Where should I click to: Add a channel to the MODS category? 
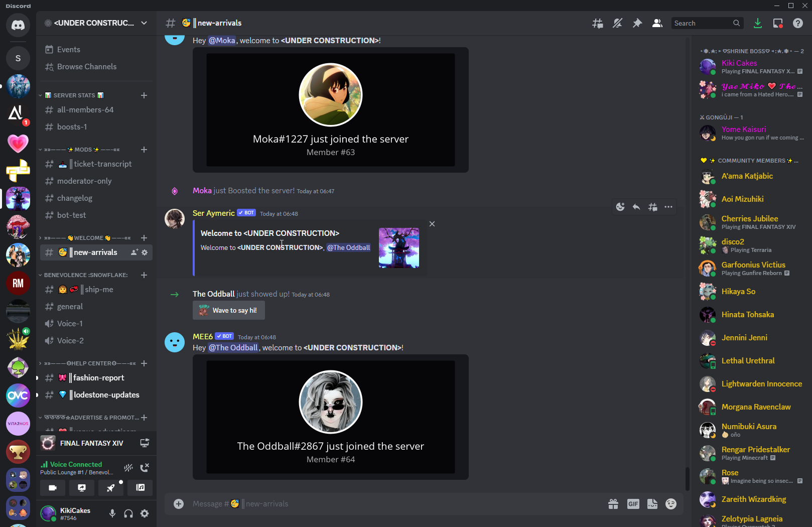point(144,150)
